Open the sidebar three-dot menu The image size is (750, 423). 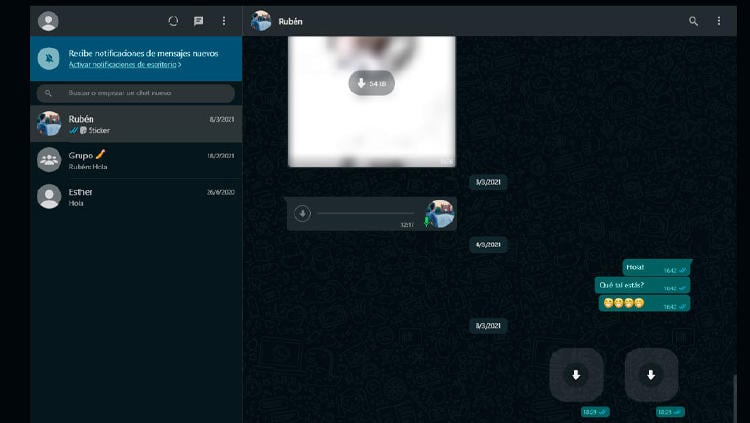(x=224, y=21)
